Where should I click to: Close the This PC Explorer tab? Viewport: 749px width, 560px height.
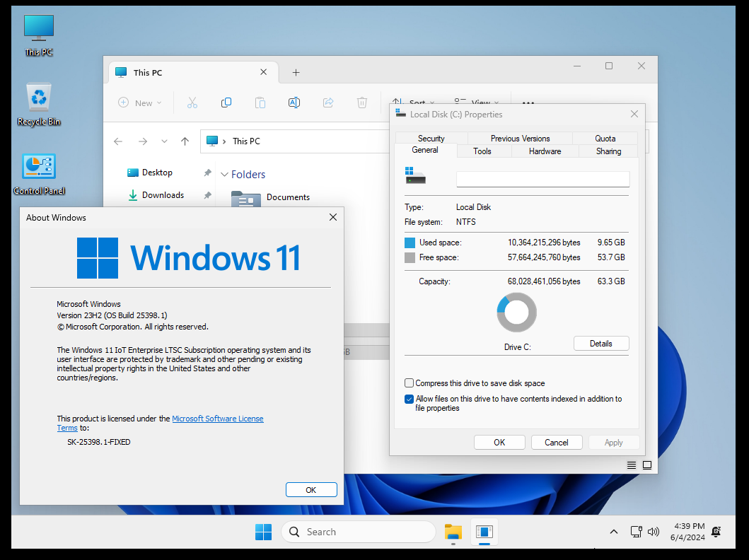264,72
